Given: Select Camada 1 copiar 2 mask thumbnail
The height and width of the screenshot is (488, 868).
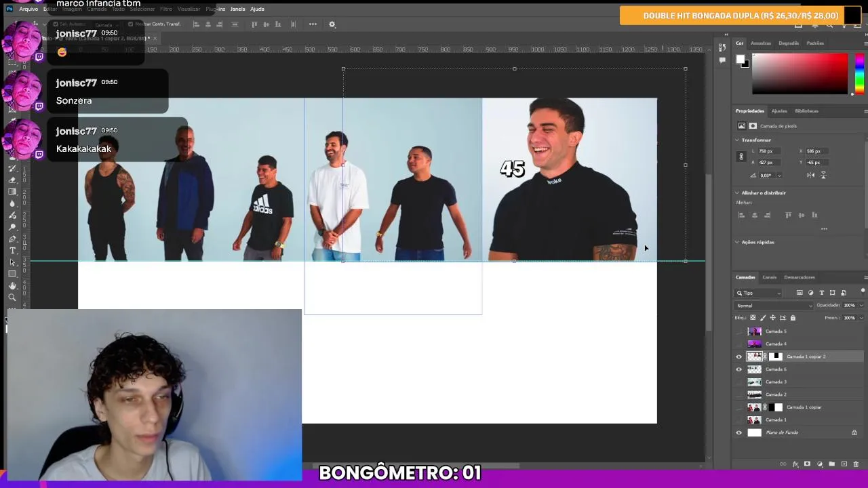Looking at the screenshot, I should [x=776, y=357].
